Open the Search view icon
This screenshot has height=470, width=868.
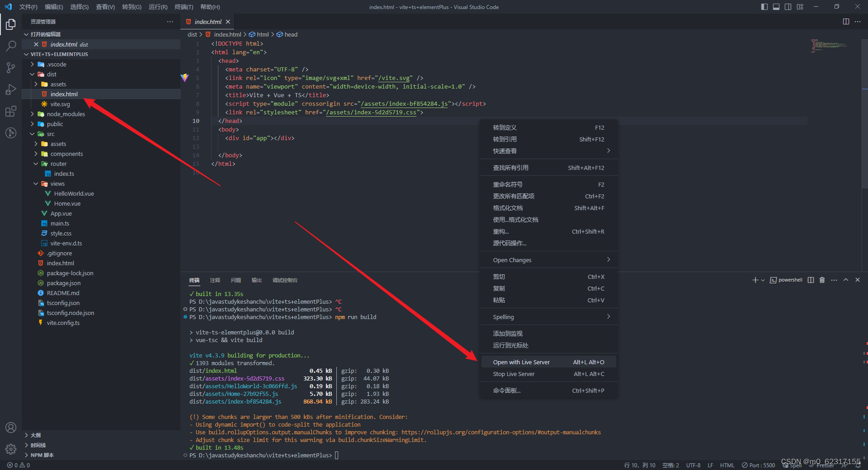pos(11,46)
